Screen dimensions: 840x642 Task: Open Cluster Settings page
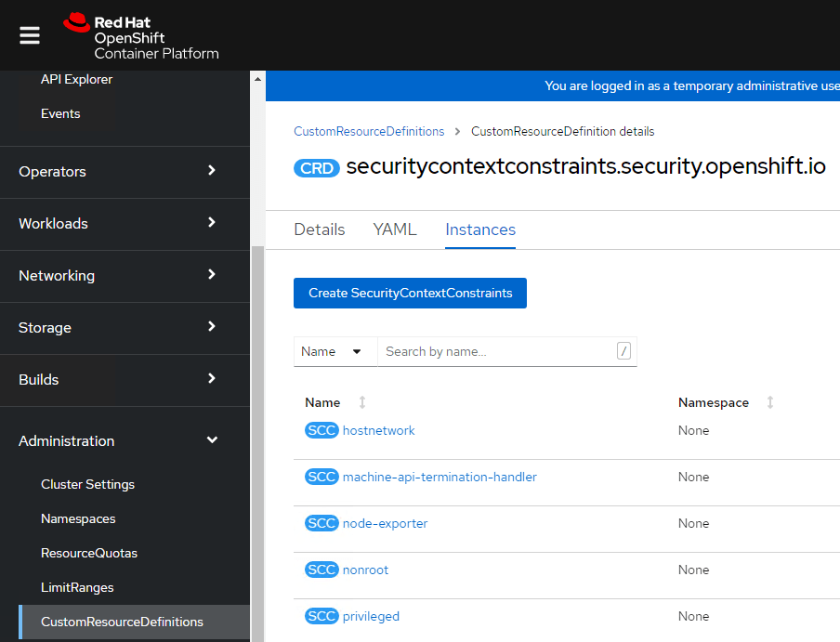(x=88, y=484)
